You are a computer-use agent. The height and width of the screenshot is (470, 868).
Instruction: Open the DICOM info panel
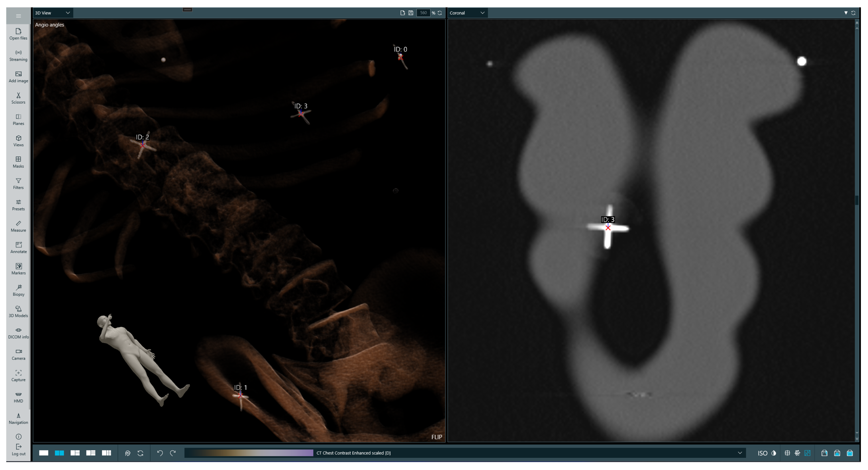coord(18,333)
